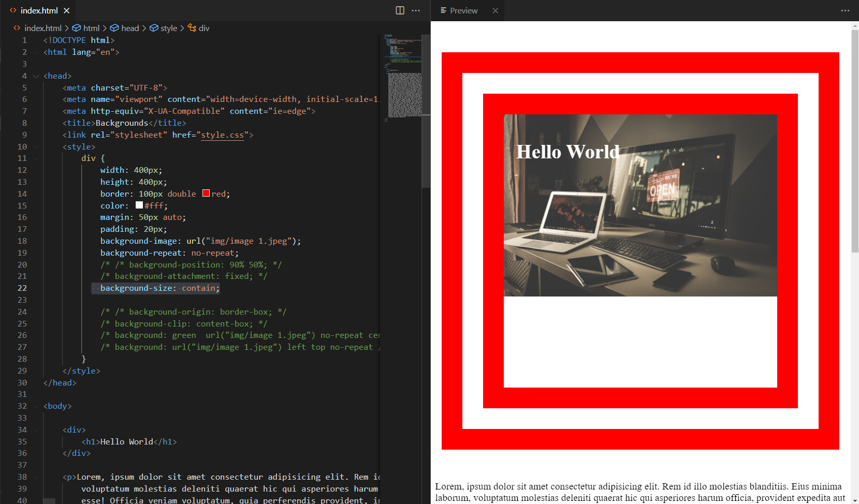
Task: Click the split editor right icon
Action: (400, 10)
